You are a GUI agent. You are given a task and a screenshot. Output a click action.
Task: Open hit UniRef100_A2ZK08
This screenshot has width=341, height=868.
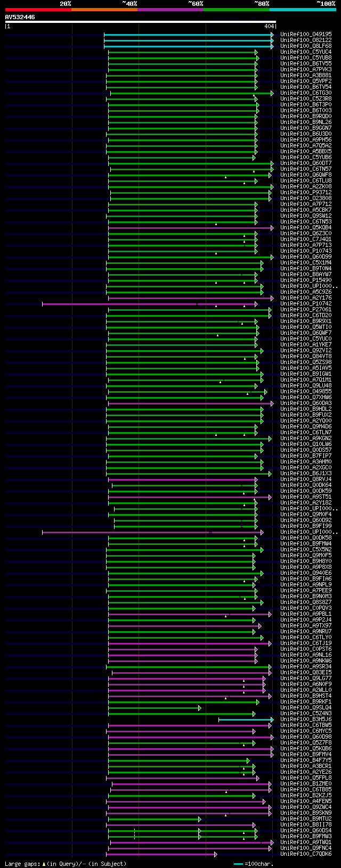pos(306,187)
